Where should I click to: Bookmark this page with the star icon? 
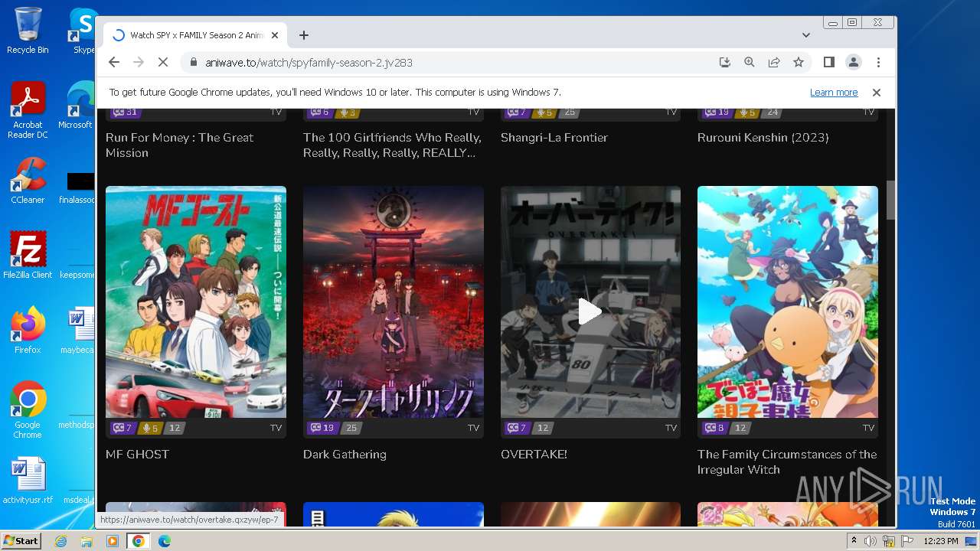pyautogui.click(x=799, y=63)
